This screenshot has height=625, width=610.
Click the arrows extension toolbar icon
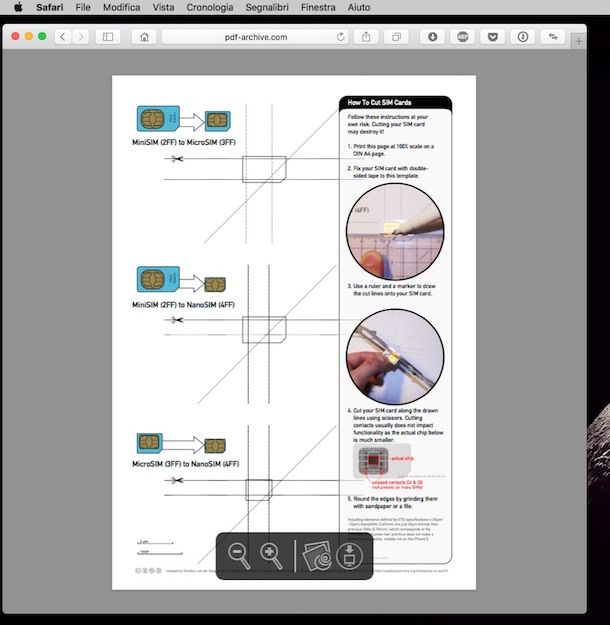coord(553,37)
